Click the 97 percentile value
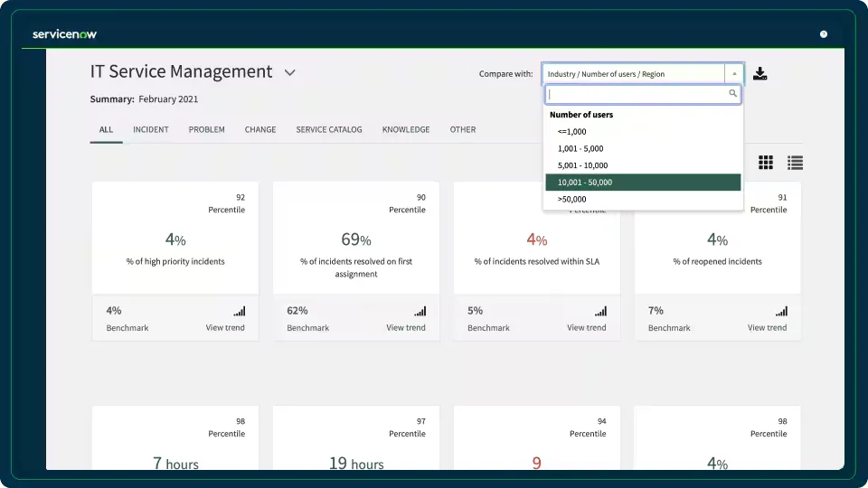 tap(421, 421)
